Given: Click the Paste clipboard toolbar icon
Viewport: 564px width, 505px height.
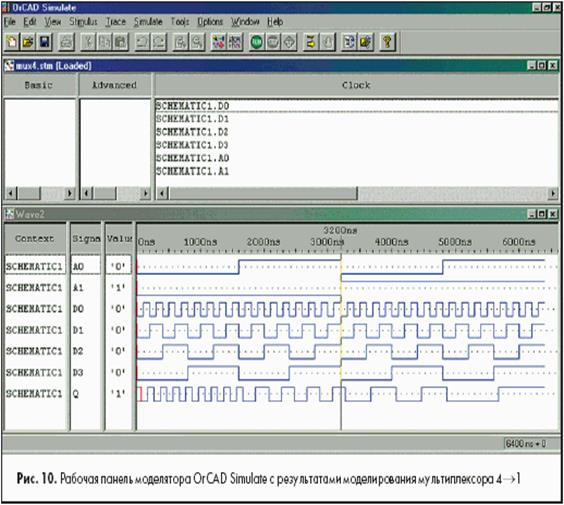Looking at the screenshot, I should click(121, 42).
